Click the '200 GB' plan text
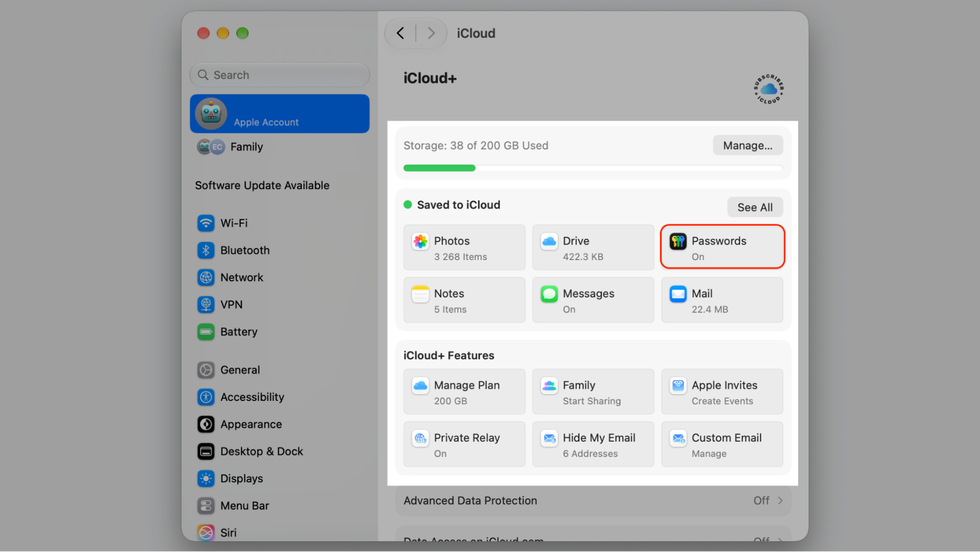Viewport: 980px width, 552px height. tap(451, 401)
